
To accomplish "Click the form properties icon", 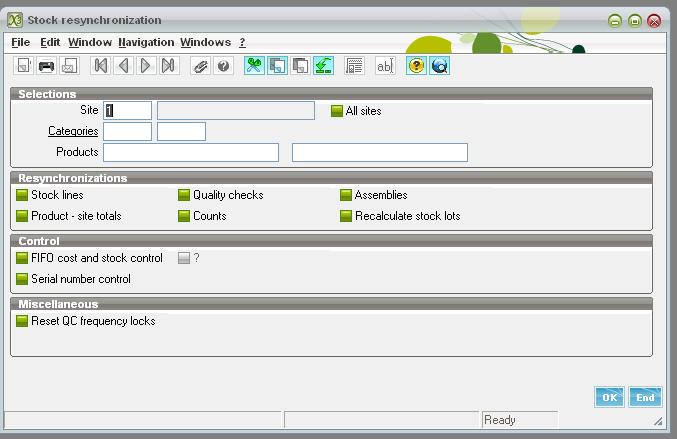I will point(354,66).
